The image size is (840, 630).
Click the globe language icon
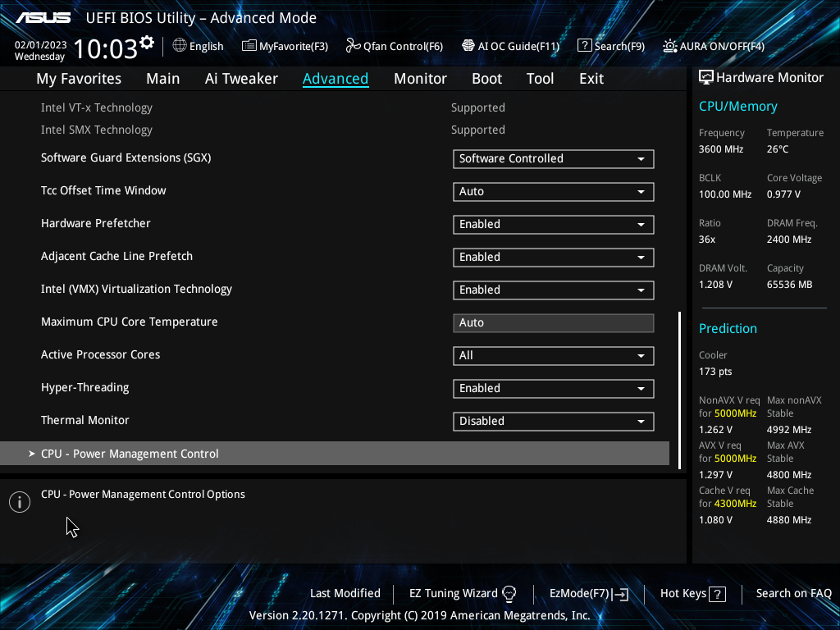180,46
